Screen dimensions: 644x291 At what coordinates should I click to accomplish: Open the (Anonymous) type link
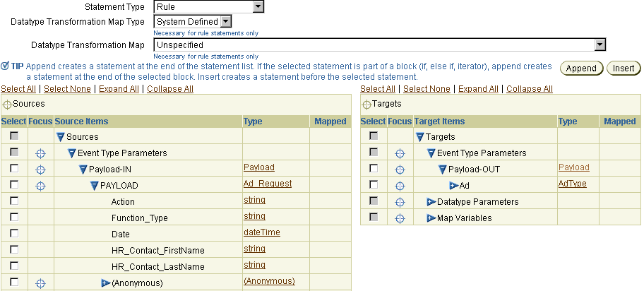[x=269, y=282]
